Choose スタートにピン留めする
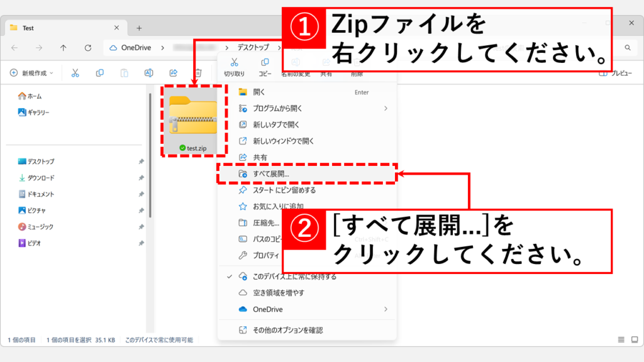This screenshot has width=644, height=362. [307, 190]
